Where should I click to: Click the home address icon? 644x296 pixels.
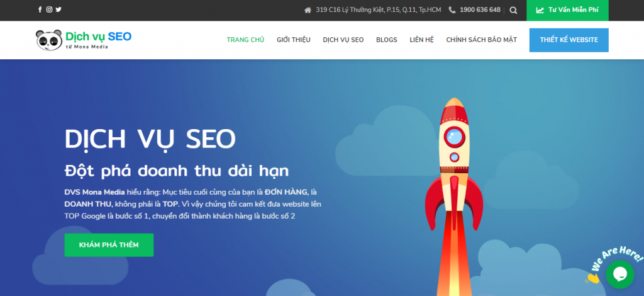308,10
